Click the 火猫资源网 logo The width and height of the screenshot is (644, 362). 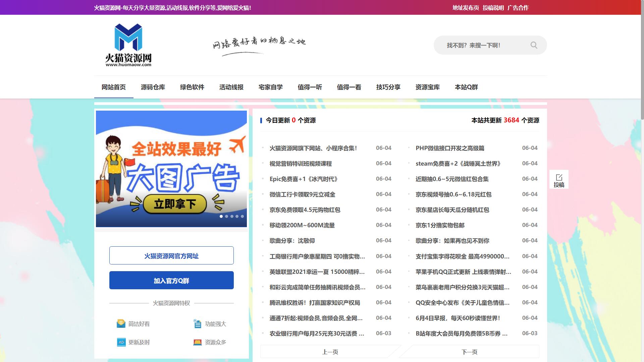pyautogui.click(x=128, y=45)
